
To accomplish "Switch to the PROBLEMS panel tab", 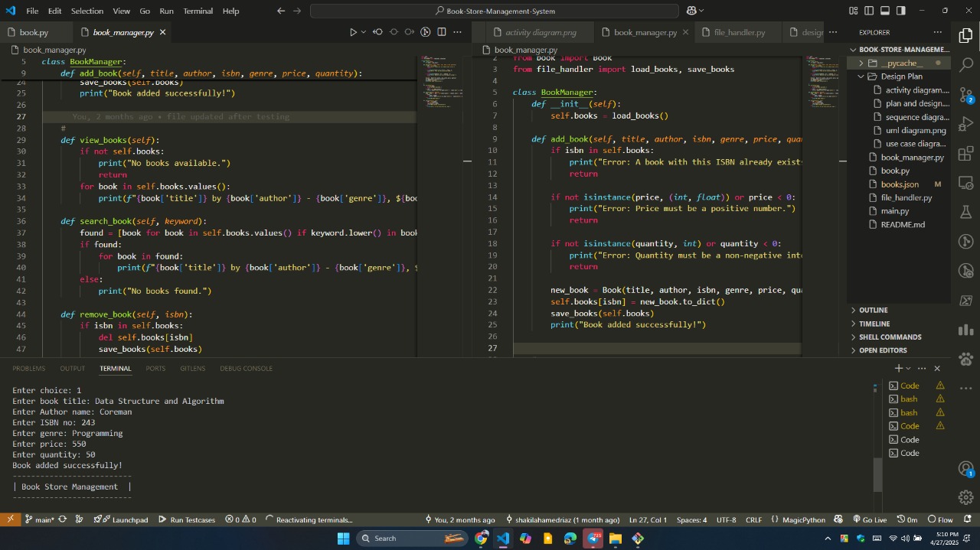I will (28, 369).
